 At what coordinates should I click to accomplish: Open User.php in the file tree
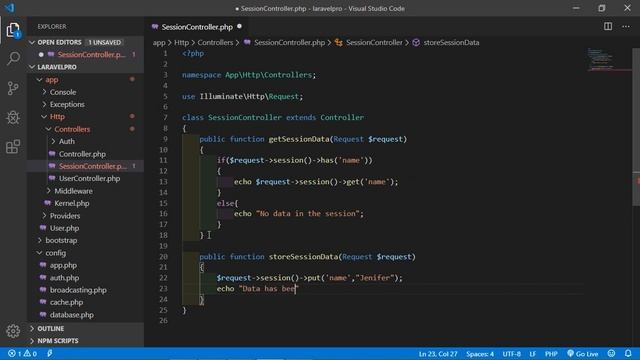(x=64, y=228)
